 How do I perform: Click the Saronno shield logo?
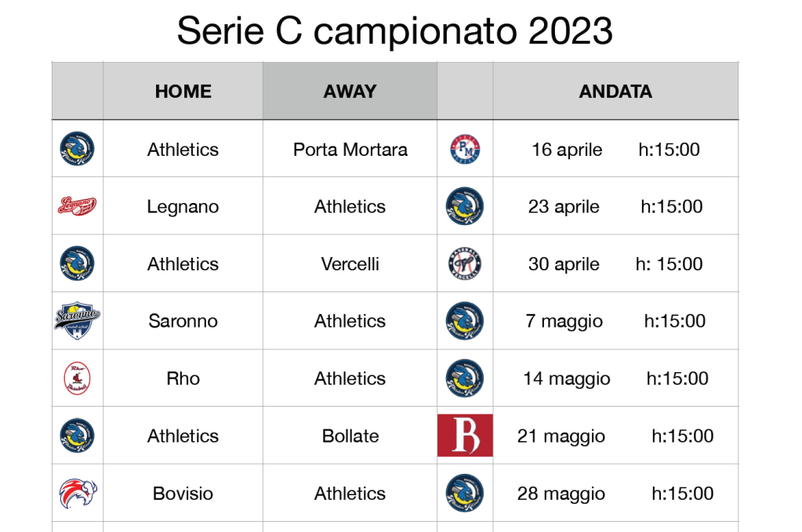77,321
